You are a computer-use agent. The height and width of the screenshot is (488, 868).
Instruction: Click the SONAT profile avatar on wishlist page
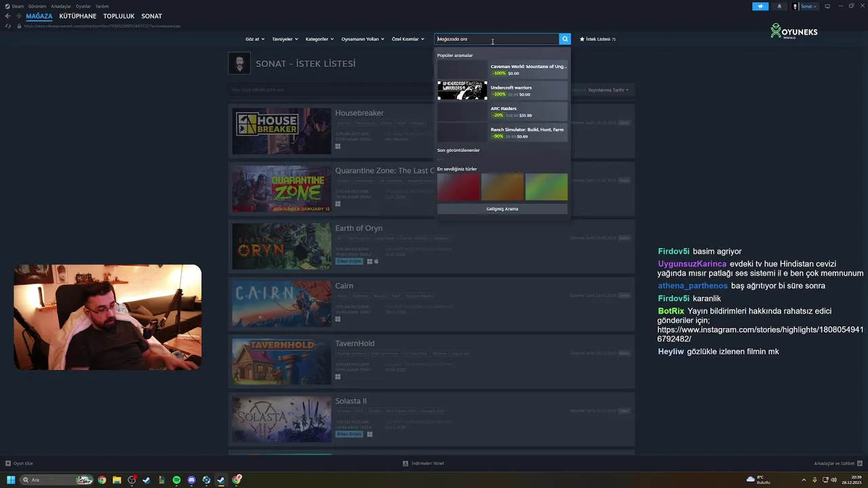(239, 64)
